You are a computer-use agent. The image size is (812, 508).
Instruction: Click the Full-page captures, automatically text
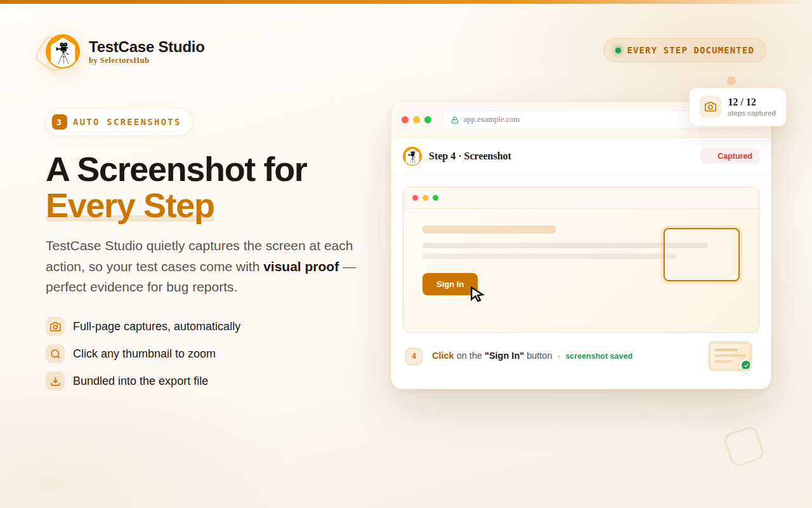click(157, 326)
